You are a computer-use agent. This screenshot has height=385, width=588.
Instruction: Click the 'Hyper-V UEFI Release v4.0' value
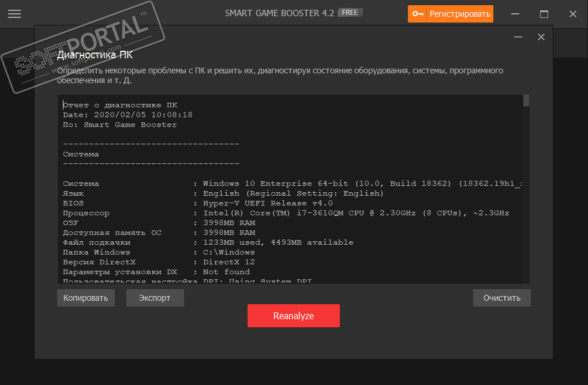tap(268, 203)
